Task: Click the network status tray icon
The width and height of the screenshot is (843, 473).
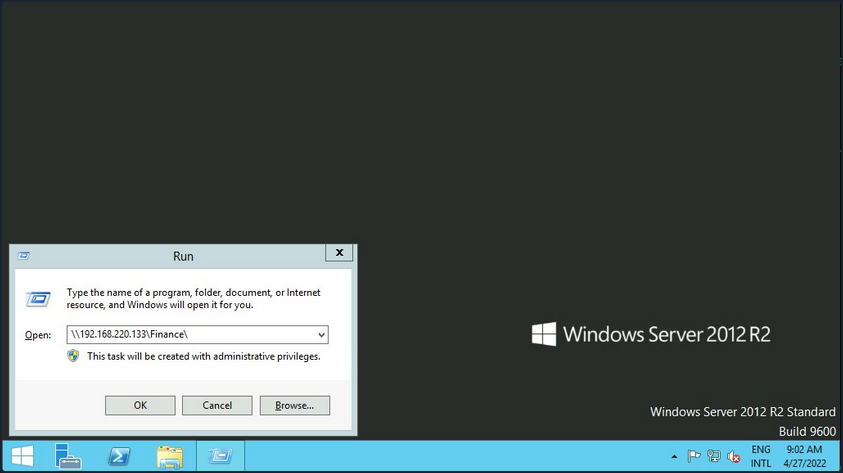Action: 714,457
